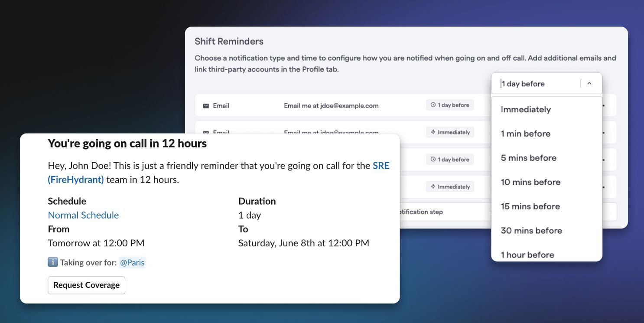Click the blue info icon beside Taking over for
This screenshot has height=323, width=644.
click(x=52, y=262)
